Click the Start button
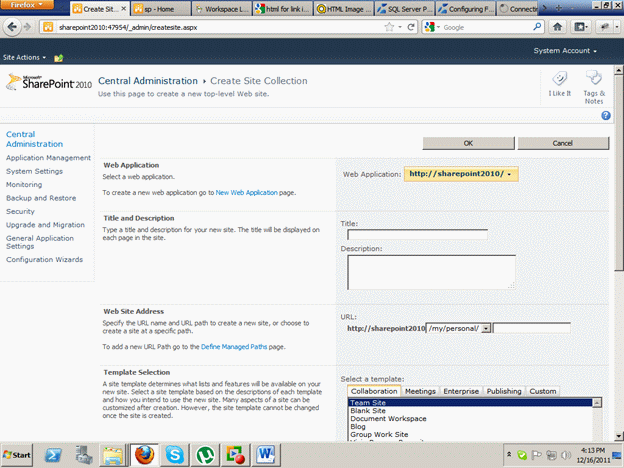The image size is (624, 468). pyautogui.click(x=17, y=455)
